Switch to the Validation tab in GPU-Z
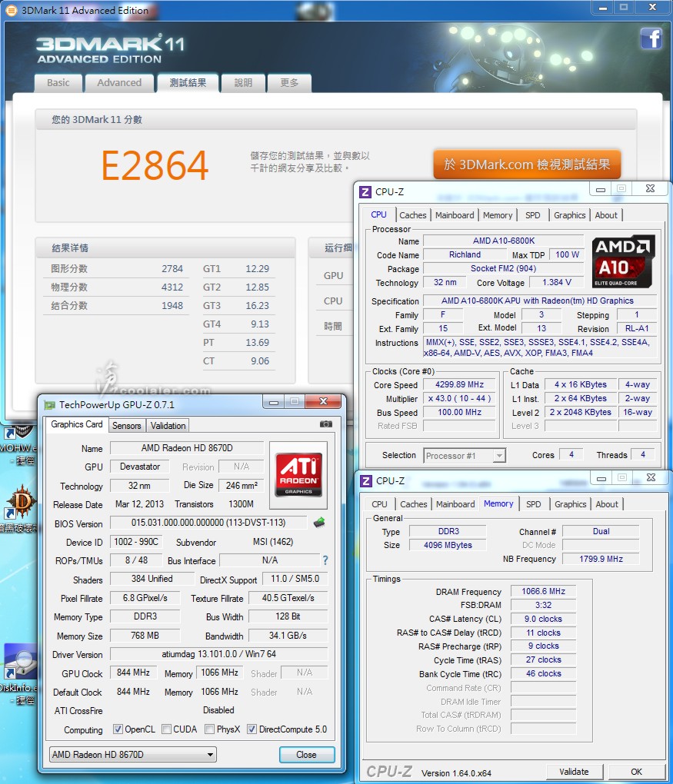Viewport: 673px width, 784px height. click(x=168, y=426)
